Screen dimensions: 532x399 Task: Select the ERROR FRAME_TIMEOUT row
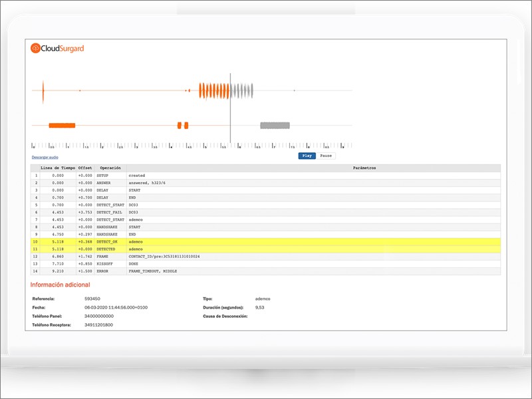(x=266, y=271)
